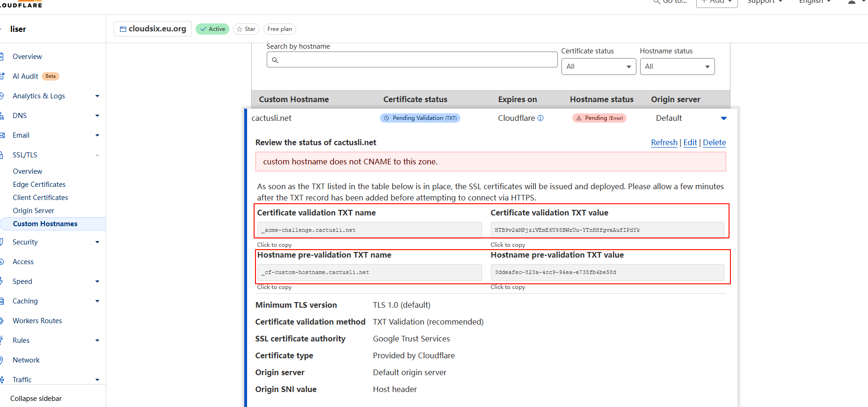The width and height of the screenshot is (868, 407).
Task: Open the Certificate status dropdown
Action: tap(598, 67)
